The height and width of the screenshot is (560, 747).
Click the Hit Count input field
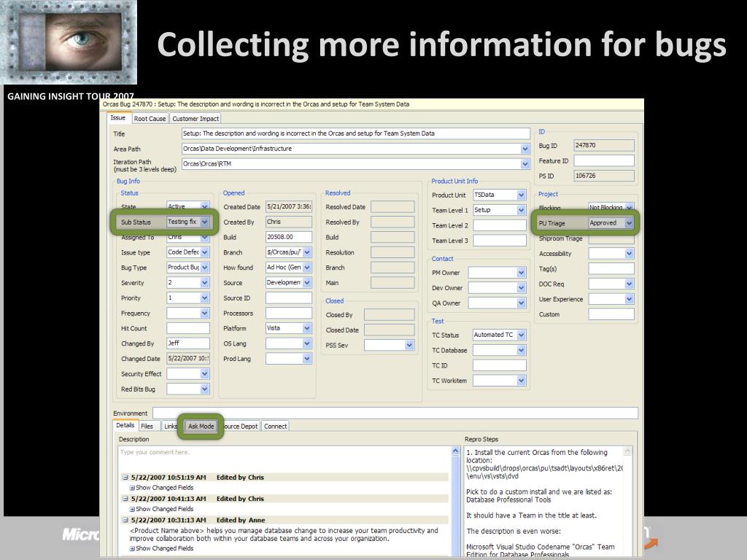tap(187, 329)
